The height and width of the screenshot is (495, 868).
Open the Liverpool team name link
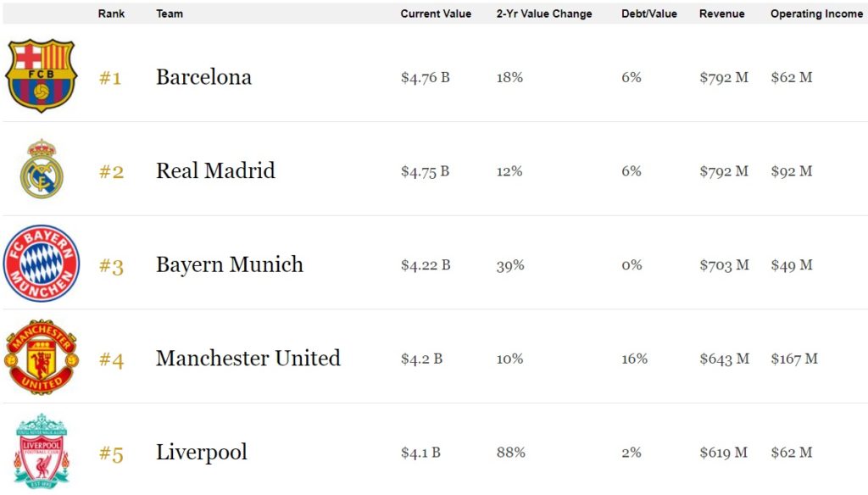(x=201, y=452)
